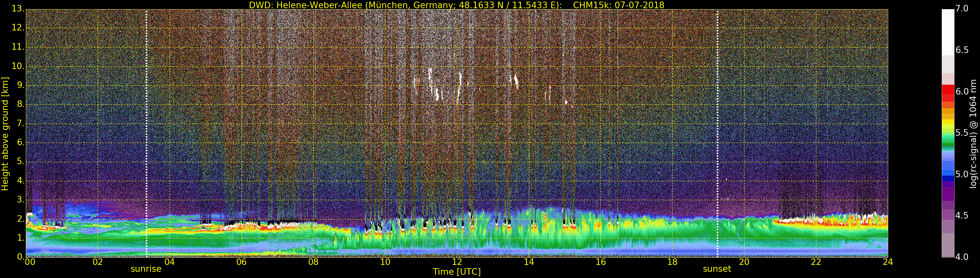The image size is (980, 278).
Task: Click the 24 tick at the time axis end
Action: tap(888, 262)
